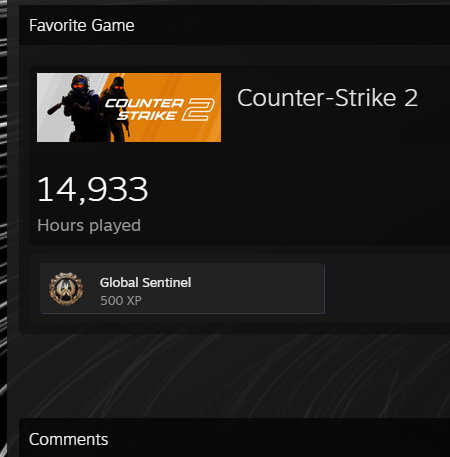Open the Counter-Strike 2 game title link

coord(327,98)
